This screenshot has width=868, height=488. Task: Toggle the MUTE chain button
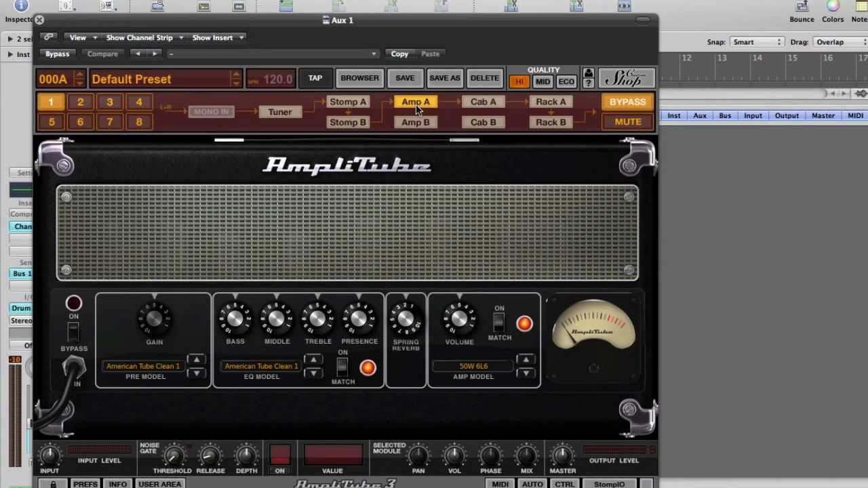[627, 122]
